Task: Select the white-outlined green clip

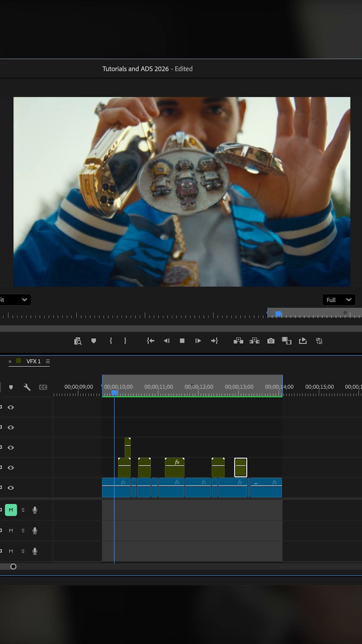Action: [x=241, y=467]
